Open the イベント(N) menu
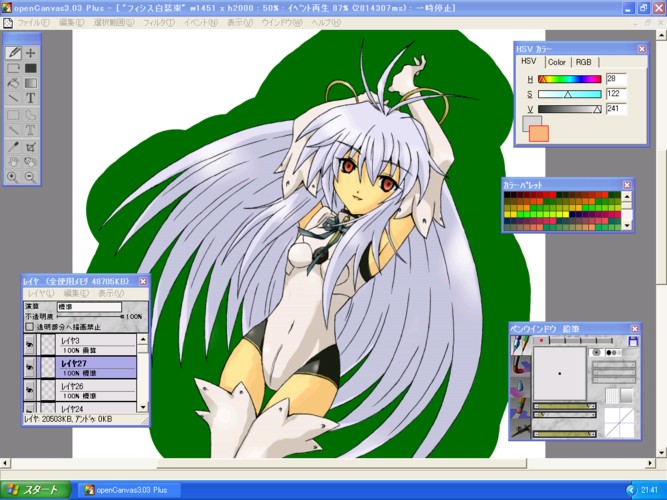The width and height of the screenshot is (667, 500). (201, 23)
